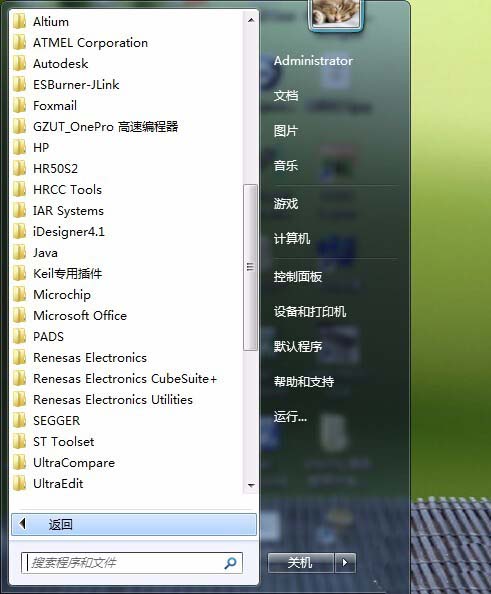The width and height of the screenshot is (491, 594).
Task: Click the ATMEL Corporation folder icon
Action: pyautogui.click(x=19, y=42)
